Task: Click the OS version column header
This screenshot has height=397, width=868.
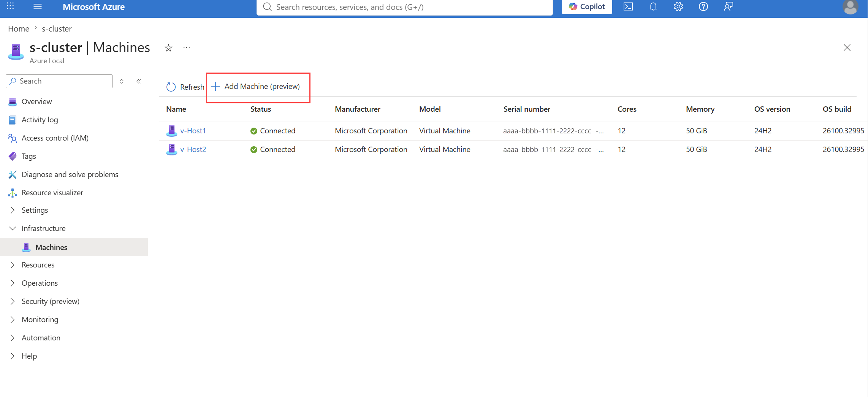Action: (x=772, y=109)
